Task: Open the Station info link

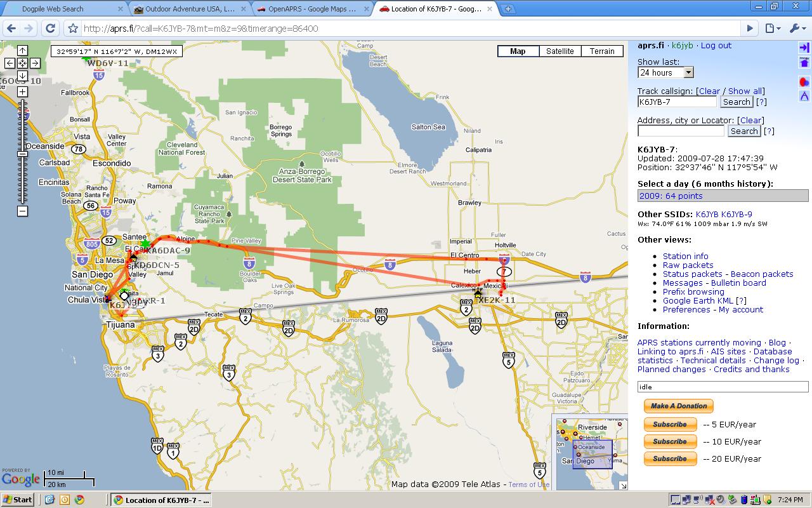Action: [x=685, y=256]
